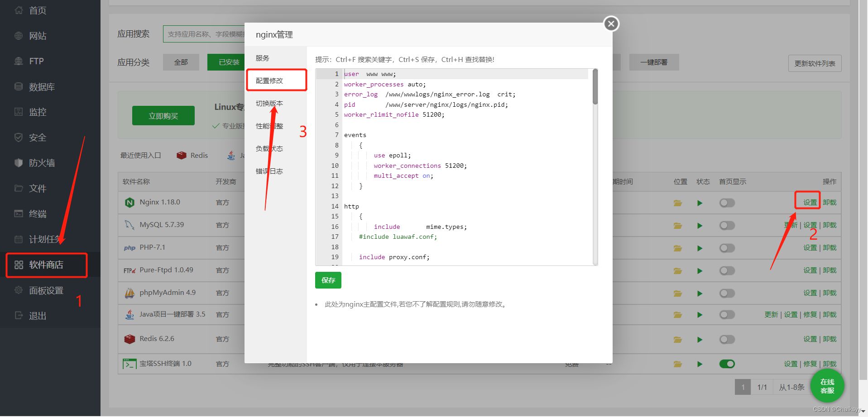The image size is (868, 417).
Task: Click the 监控 monitor icon
Action: point(19,112)
